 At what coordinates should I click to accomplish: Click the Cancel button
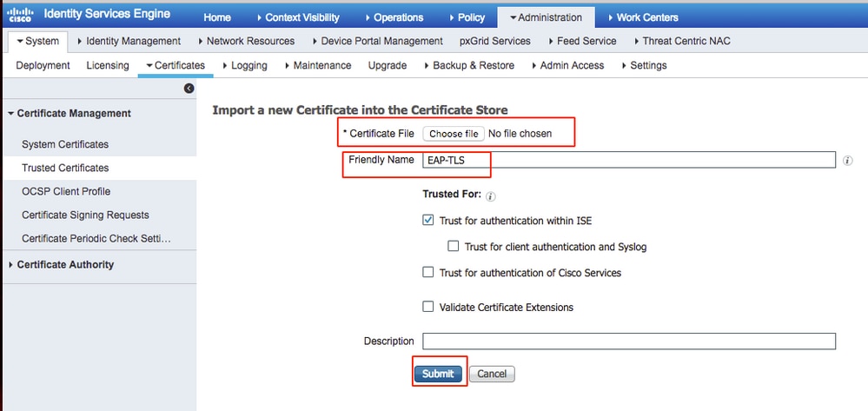[x=492, y=374]
